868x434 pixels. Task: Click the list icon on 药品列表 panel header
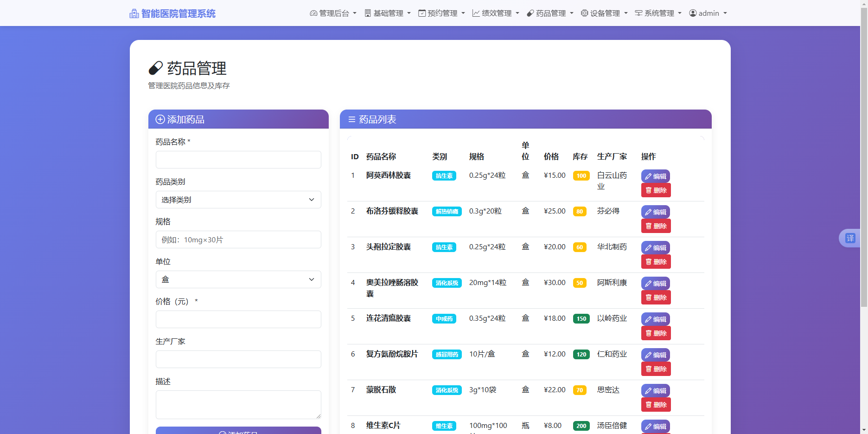point(351,119)
